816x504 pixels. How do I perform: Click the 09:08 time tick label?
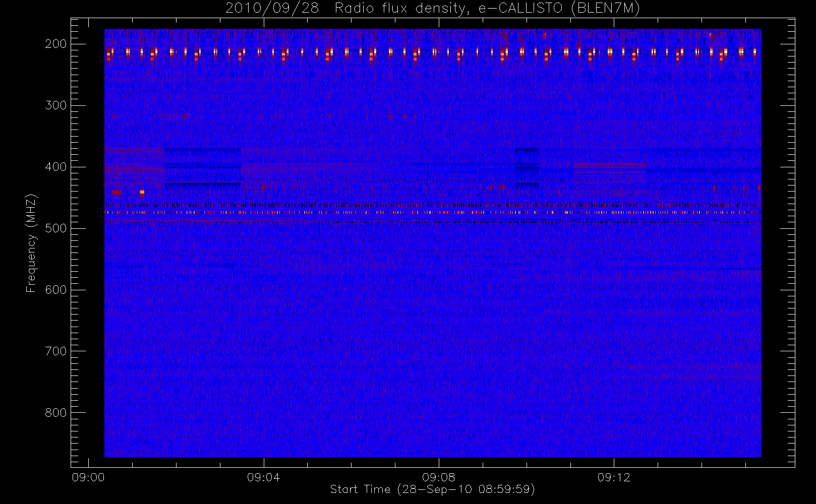coord(438,477)
